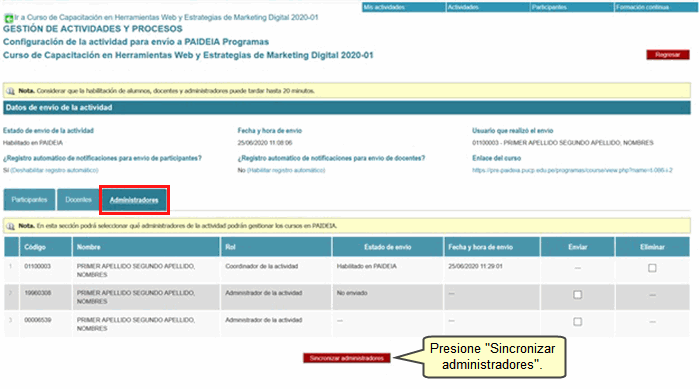Click the Código column header
Viewport: 700px width, 389px height.
point(45,247)
